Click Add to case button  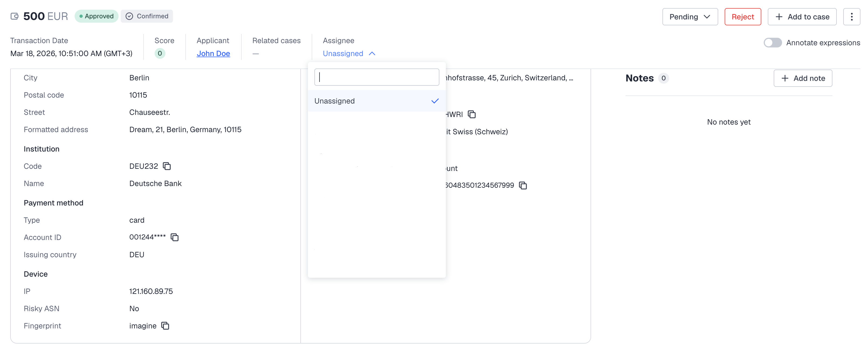(x=802, y=16)
